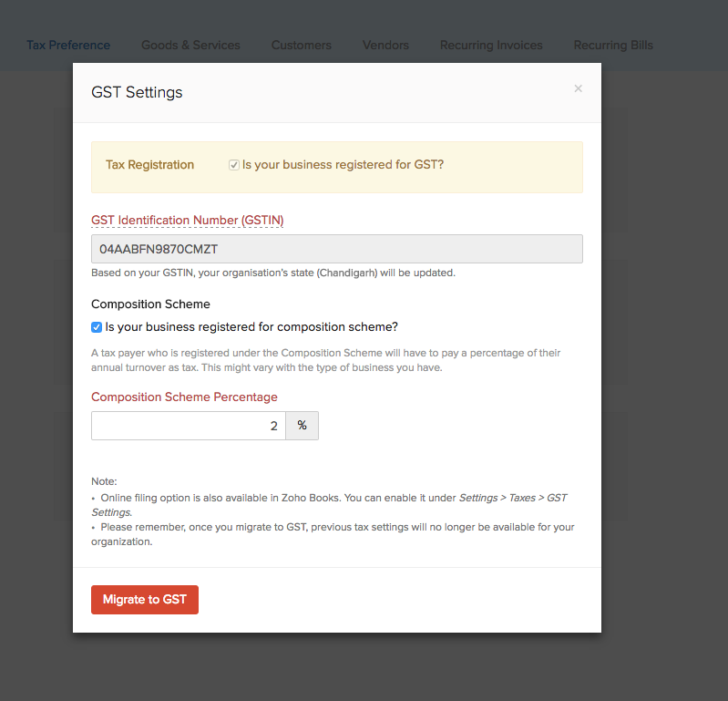Click the Tax Registration label
Screen dimensions: 728x701
point(149,165)
